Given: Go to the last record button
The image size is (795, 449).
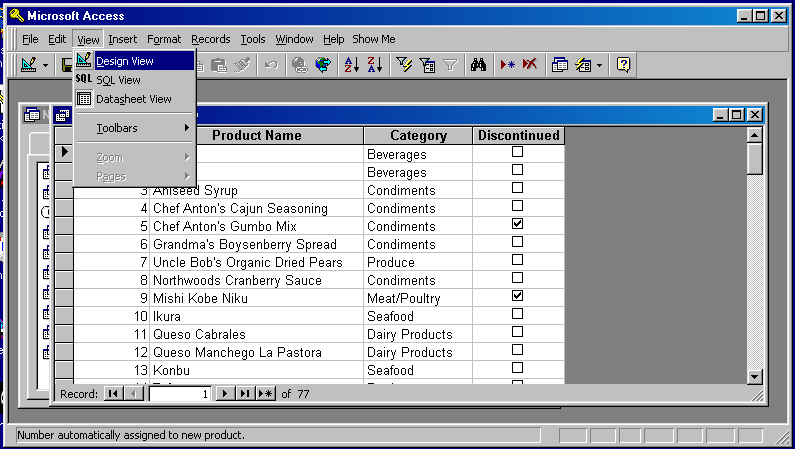Looking at the screenshot, I should point(245,394).
